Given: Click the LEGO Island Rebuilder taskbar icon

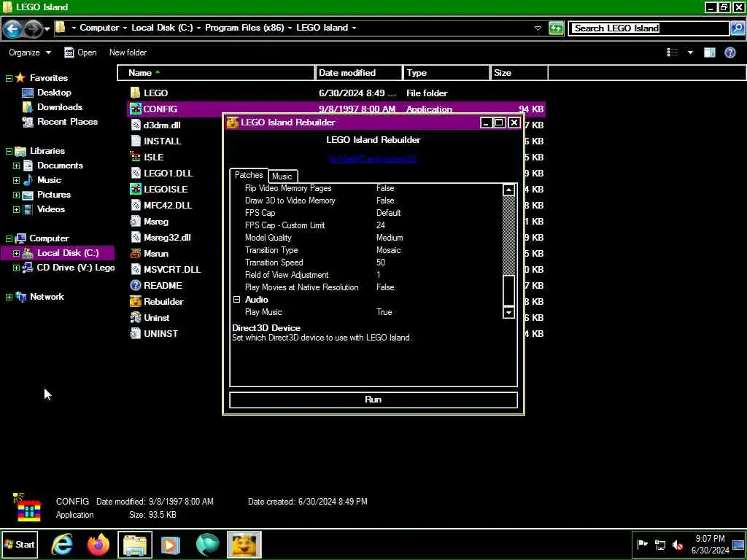Looking at the screenshot, I should click(x=244, y=545).
